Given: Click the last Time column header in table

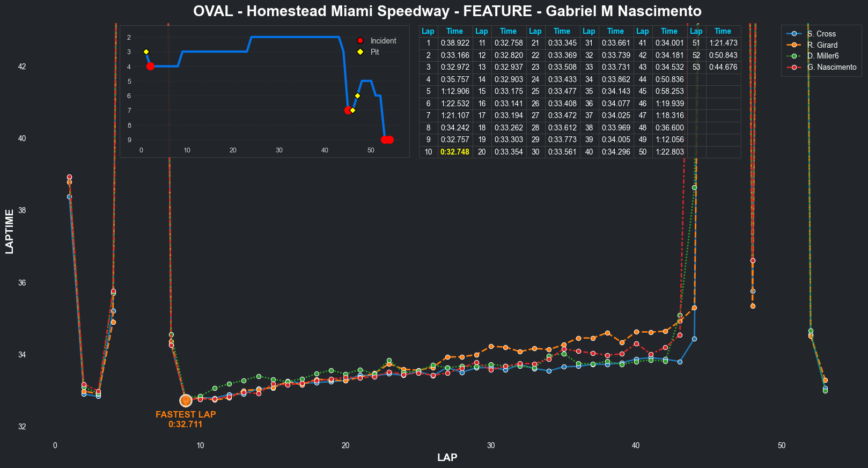Looking at the screenshot, I should point(723,31).
